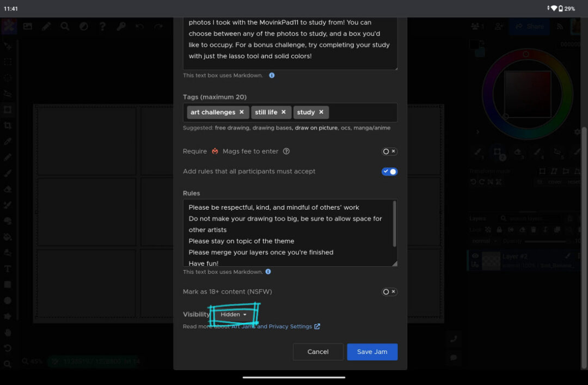Select the star shape tool
588x385 pixels.
(8, 316)
